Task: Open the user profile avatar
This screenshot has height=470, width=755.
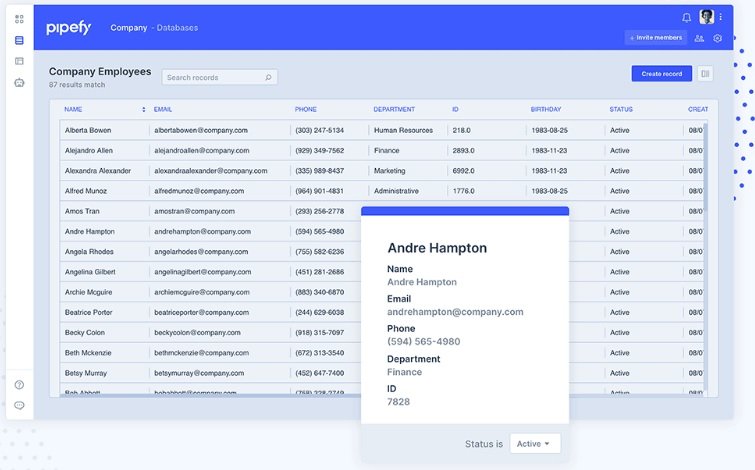Action: 706,17
